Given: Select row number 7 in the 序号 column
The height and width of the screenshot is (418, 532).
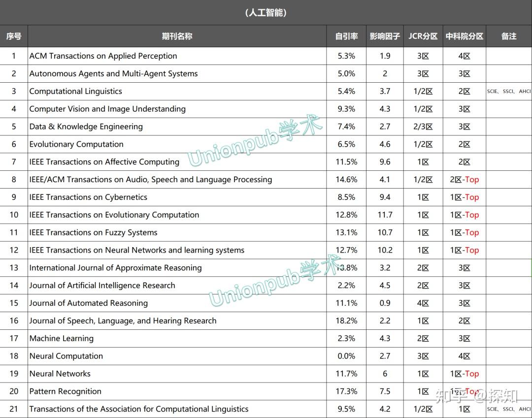Looking at the screenshot, I should (x=14, y=161).
